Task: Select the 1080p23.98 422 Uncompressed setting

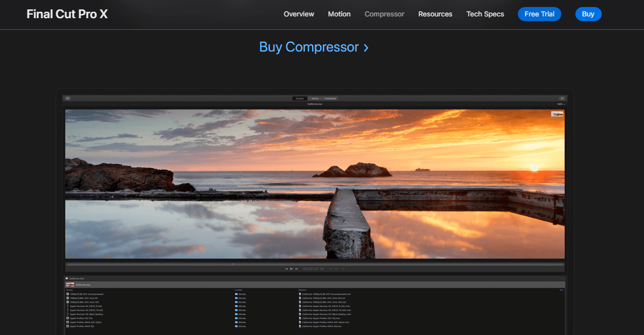Action: point(84,294)
